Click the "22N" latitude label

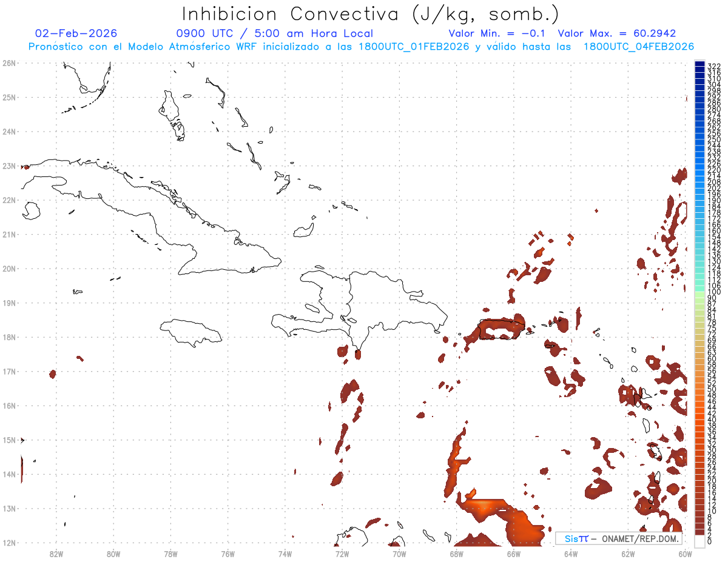(9, 200)
